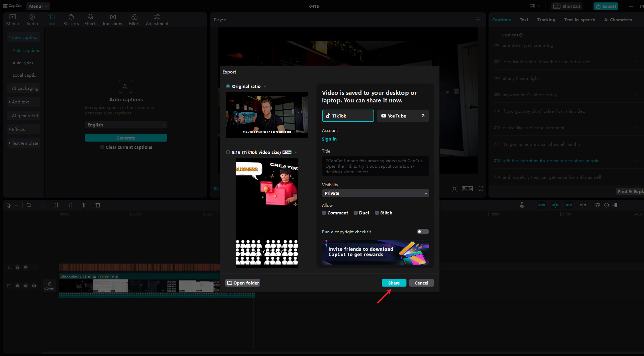Viewport: 644px width, 356px height.
Task: Open the Filters panel
Action: (x=135, y=20)
